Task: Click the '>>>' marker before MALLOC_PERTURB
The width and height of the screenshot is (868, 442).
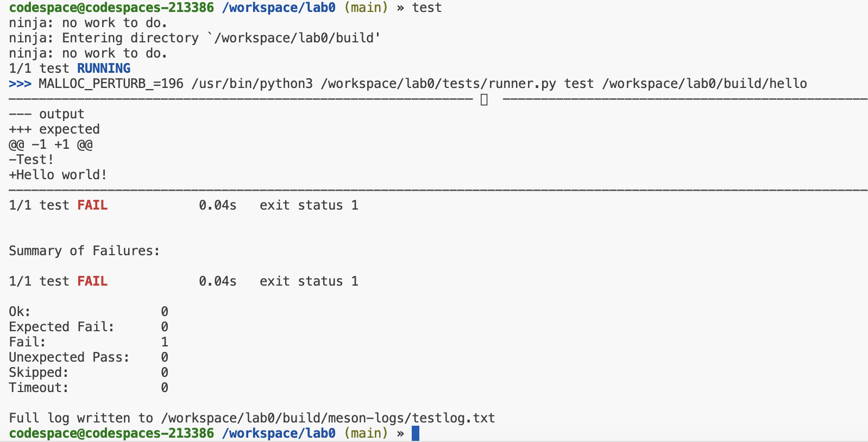Action: point(20,84)
